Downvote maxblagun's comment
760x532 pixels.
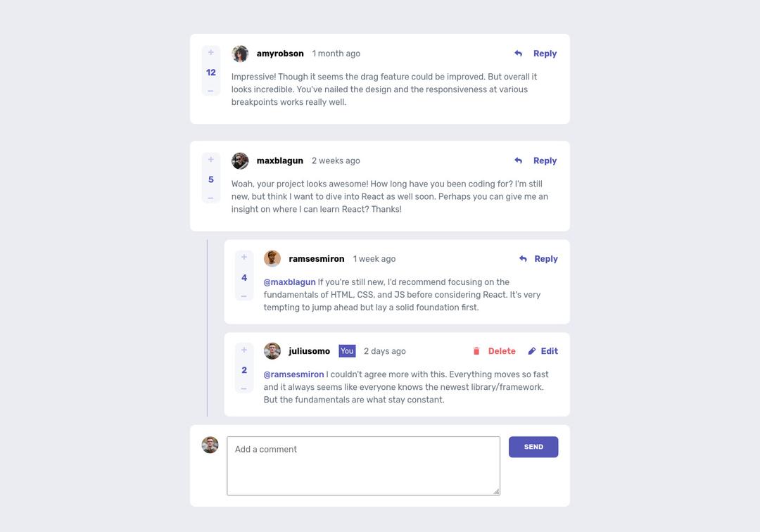210,198
